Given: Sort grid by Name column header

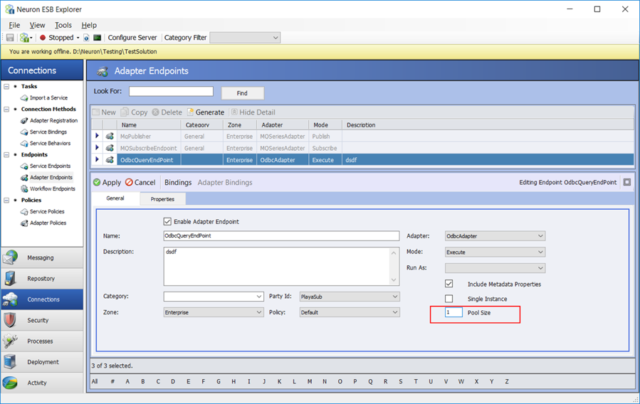Looking at the screenshot, I should [x=149, y=125].
